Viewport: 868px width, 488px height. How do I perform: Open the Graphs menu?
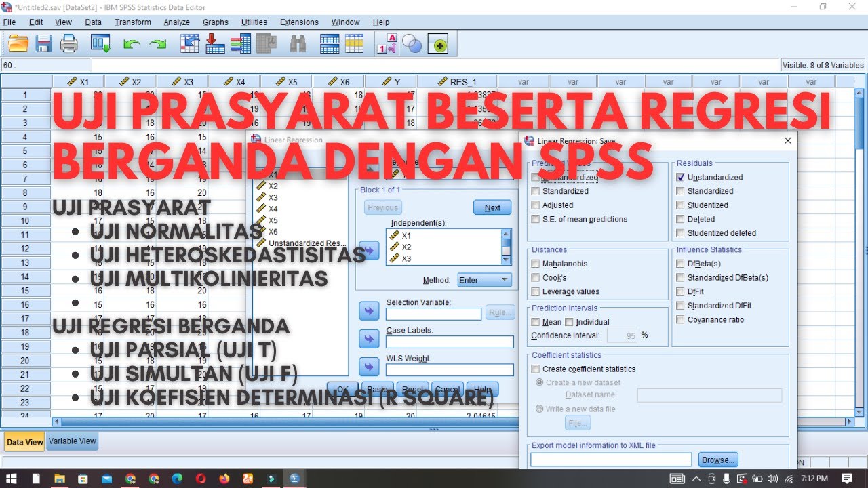(x=216, y=22)
